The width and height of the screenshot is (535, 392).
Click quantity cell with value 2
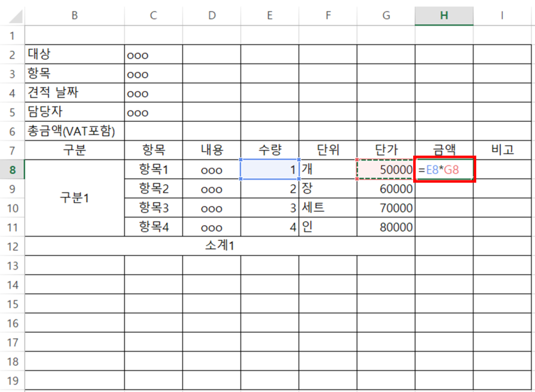coord(270,188)
